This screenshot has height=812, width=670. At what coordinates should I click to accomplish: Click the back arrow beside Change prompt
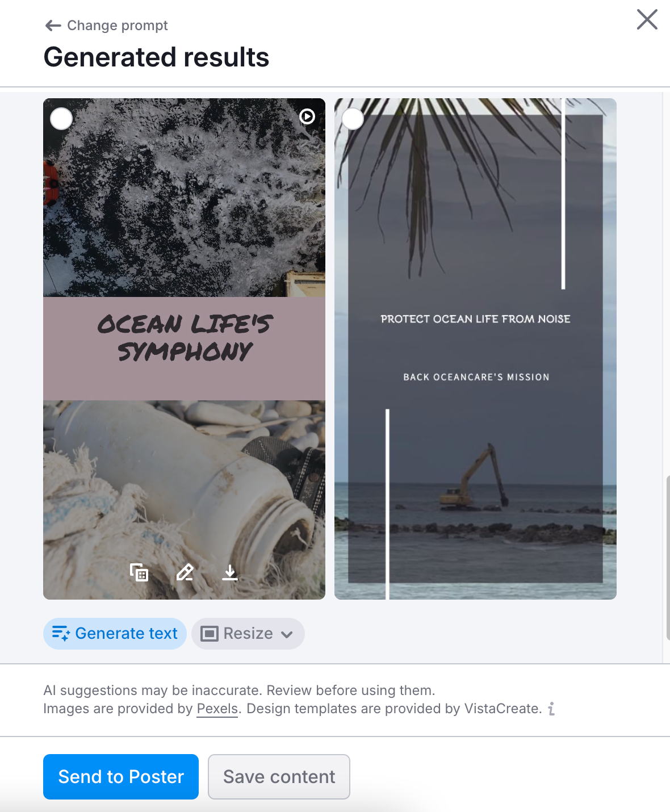[53, 26]
